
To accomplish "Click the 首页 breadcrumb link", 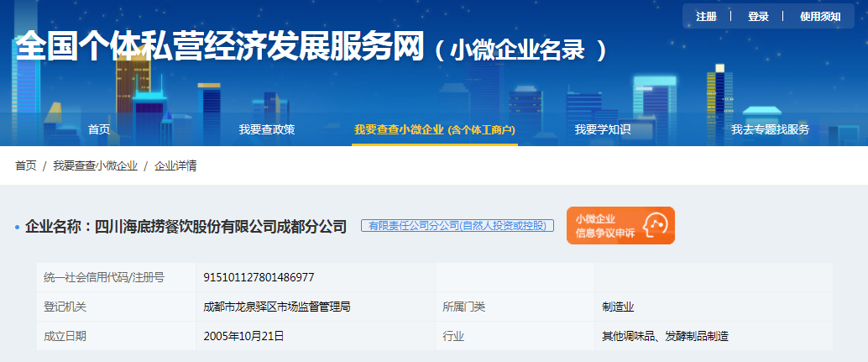I will (x=25, y=165).
